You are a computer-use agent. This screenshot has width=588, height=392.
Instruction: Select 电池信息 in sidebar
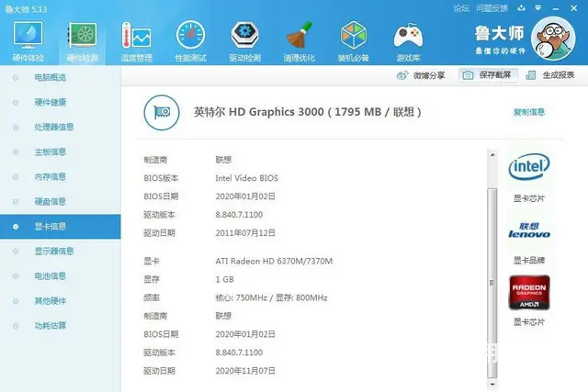click(x=51, y=276)
